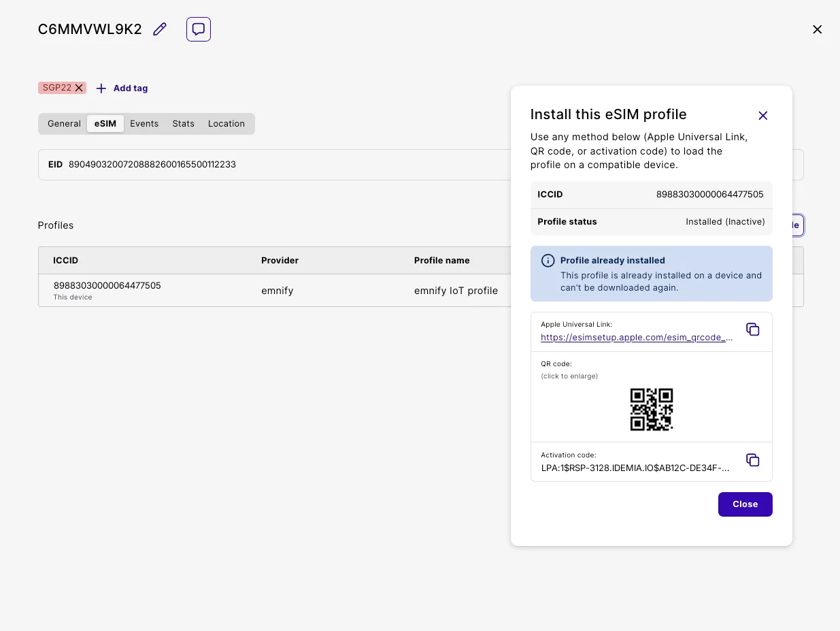Enlarge the QR code image
Screen dimensions: 840x631
click(x=652, y=409)
